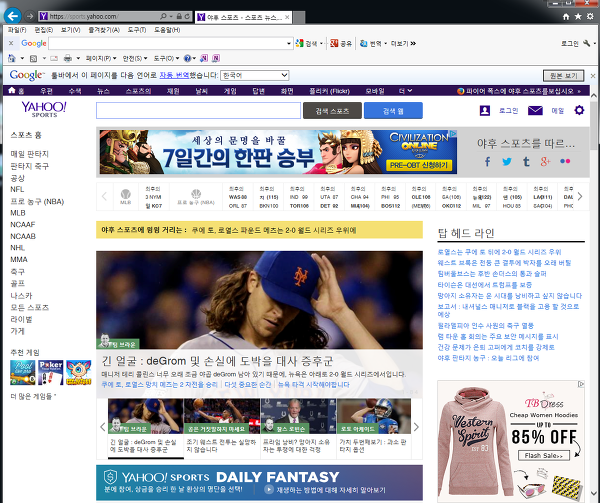The height and width of the screenshot is (503, 600).
Task: Follow Yahoo Sports on Tumblr icon
Action: (526, 161)
